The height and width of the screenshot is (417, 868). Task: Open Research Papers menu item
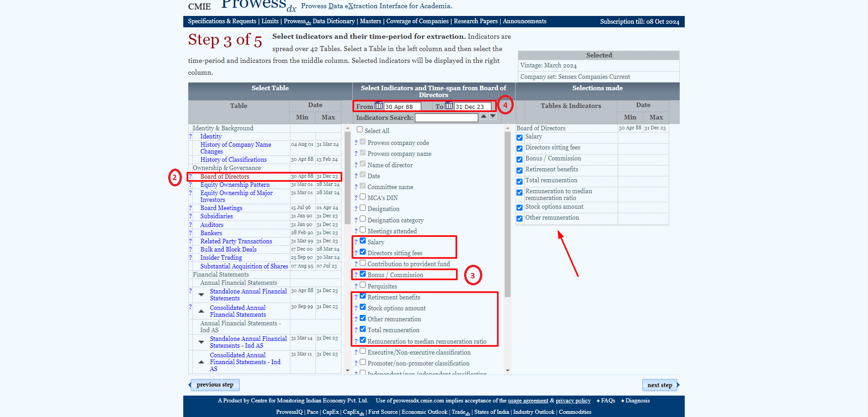point(475,21)
